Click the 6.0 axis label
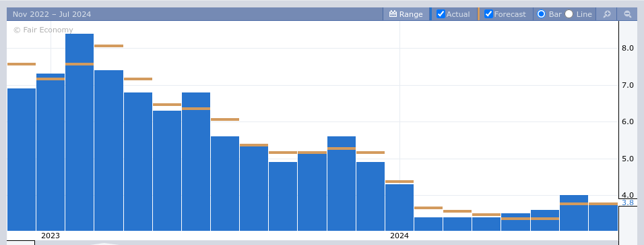 point(628,122)
